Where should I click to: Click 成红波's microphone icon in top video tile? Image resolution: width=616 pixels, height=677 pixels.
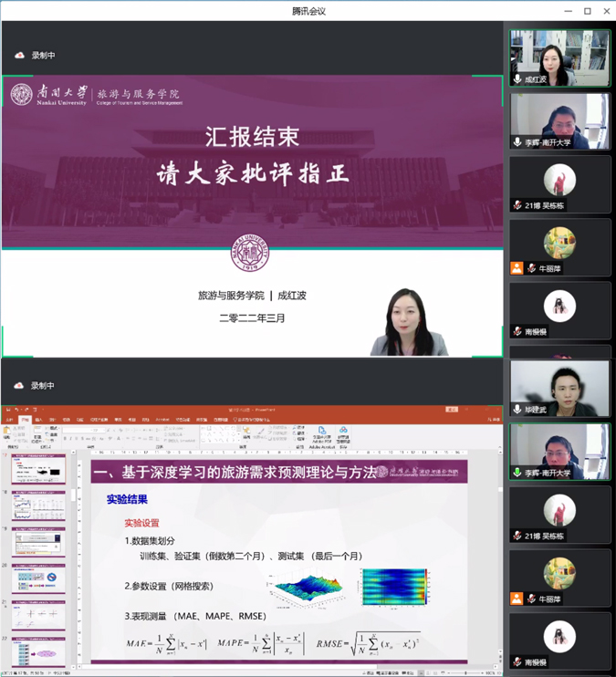tap(518, 79)
